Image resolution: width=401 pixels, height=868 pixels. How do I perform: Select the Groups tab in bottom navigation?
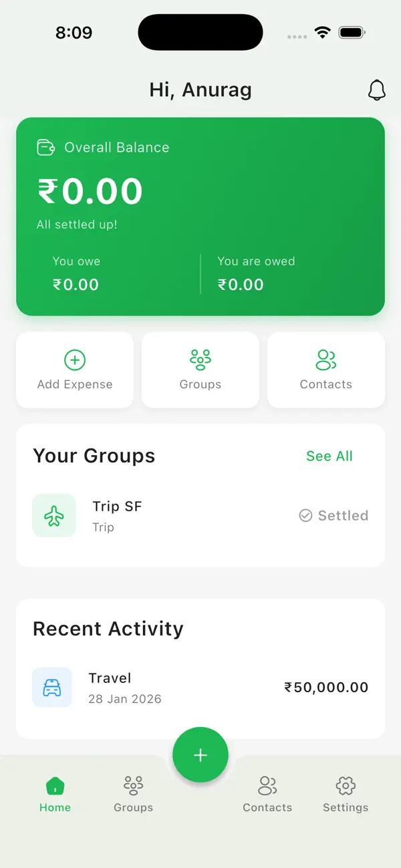132,792
